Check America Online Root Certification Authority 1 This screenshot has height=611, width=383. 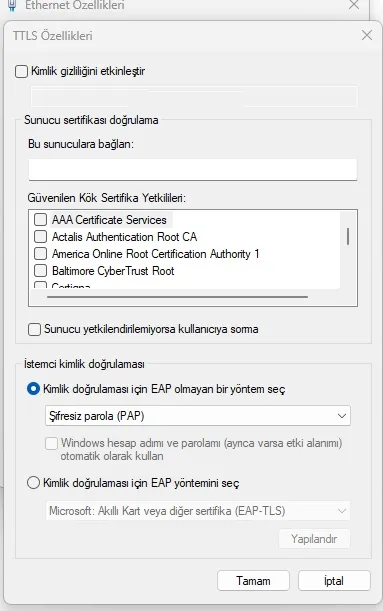coord(41,254)
